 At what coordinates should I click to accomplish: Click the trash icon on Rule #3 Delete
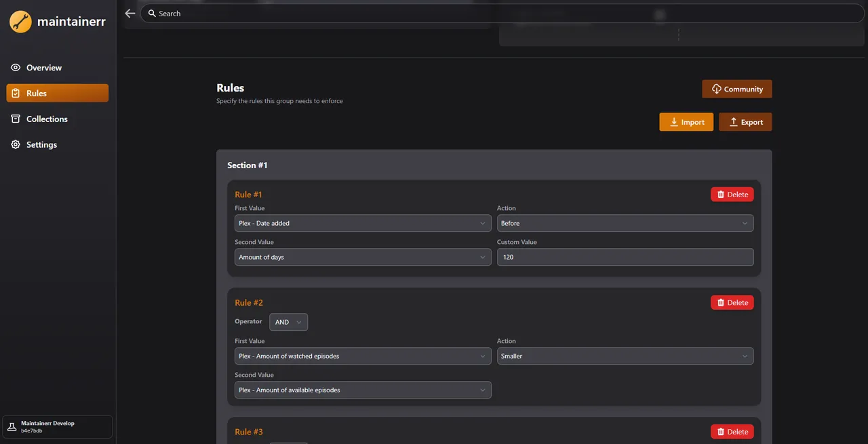click(721, 431)
